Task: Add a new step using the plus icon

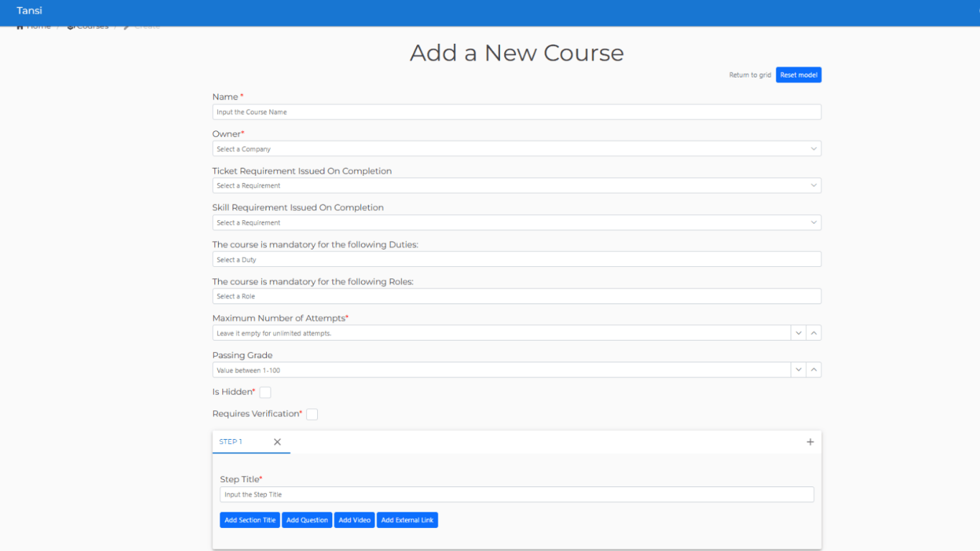Action: tap(810, 442)
